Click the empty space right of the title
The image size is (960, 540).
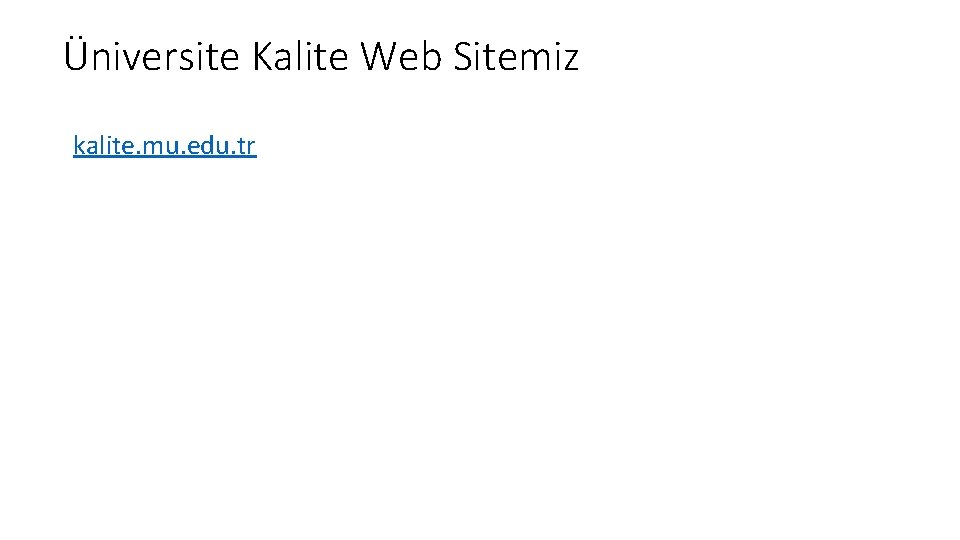760,58
